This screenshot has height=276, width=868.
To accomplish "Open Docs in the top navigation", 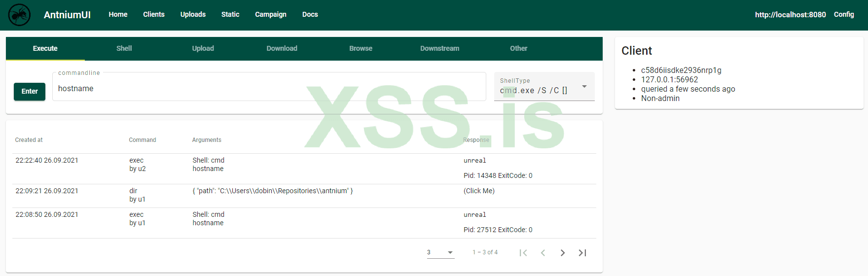I will click(310, 14).
